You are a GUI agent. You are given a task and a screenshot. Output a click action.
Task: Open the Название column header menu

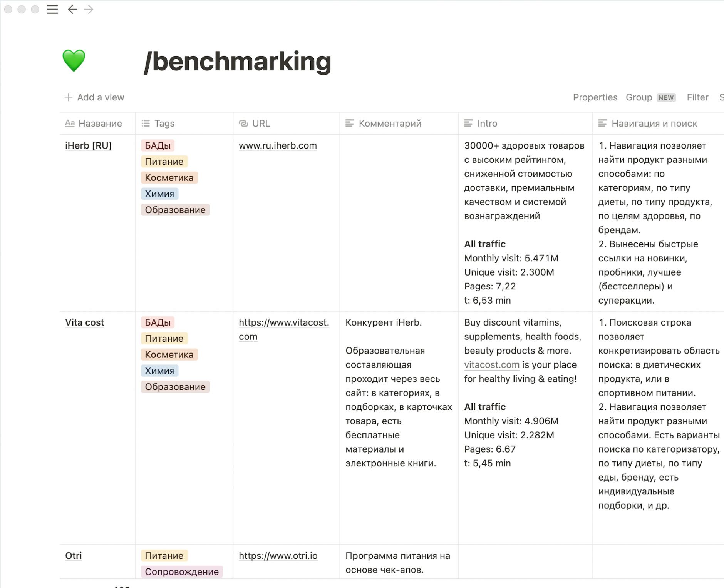pos(100,124)
